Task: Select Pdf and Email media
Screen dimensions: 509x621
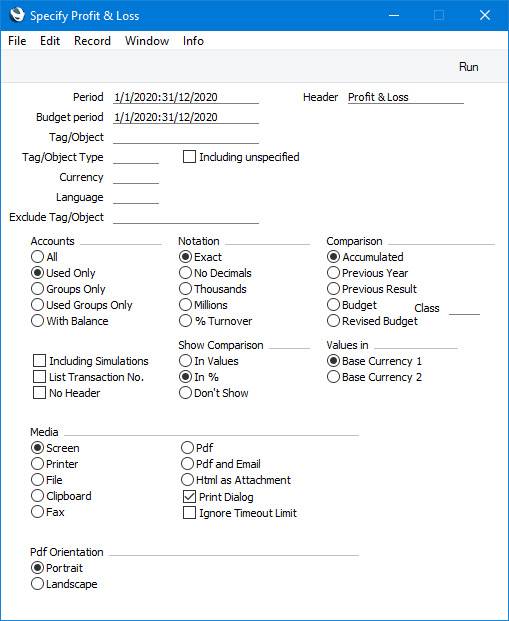Action: [187, 464]
